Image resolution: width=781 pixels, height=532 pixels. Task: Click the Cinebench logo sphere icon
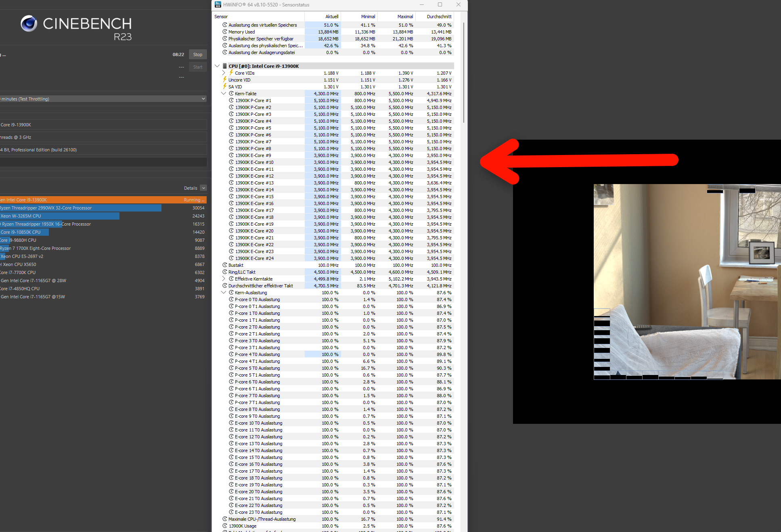pos(29,24)
